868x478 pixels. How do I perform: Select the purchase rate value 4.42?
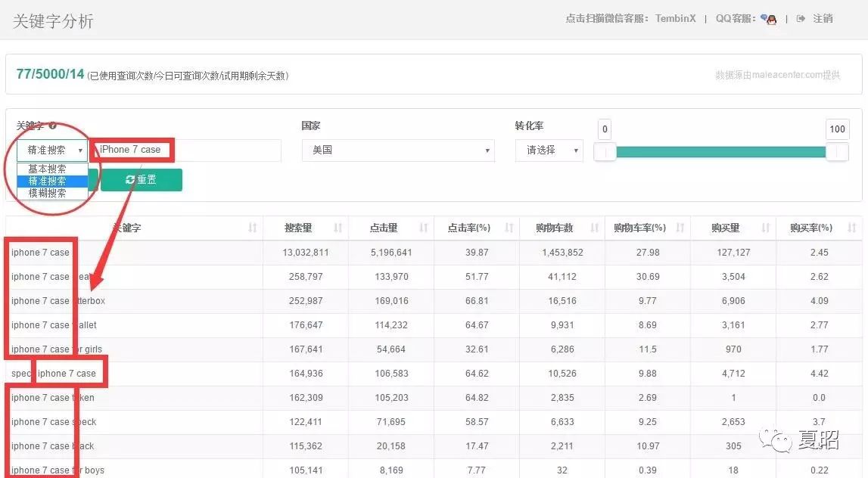tap(820, 374)
